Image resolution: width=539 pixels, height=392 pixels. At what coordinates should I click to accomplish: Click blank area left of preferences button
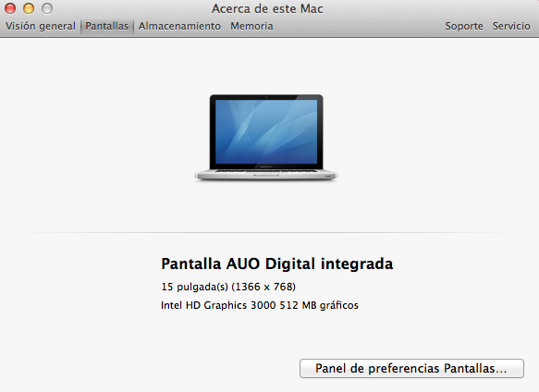point(152,368)
